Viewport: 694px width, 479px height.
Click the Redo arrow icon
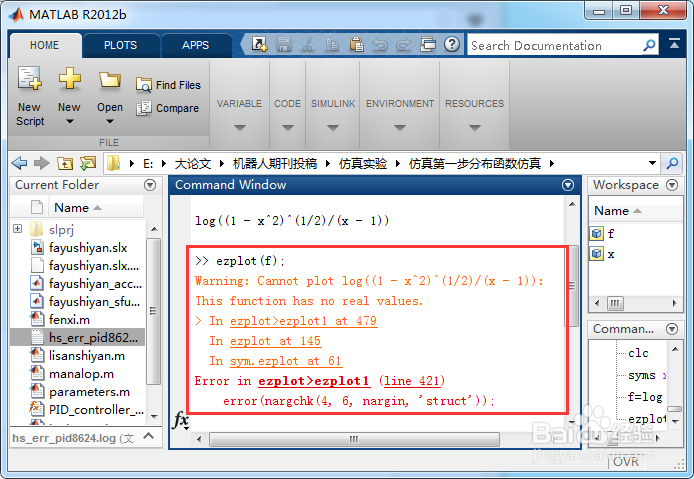(403, 44)
